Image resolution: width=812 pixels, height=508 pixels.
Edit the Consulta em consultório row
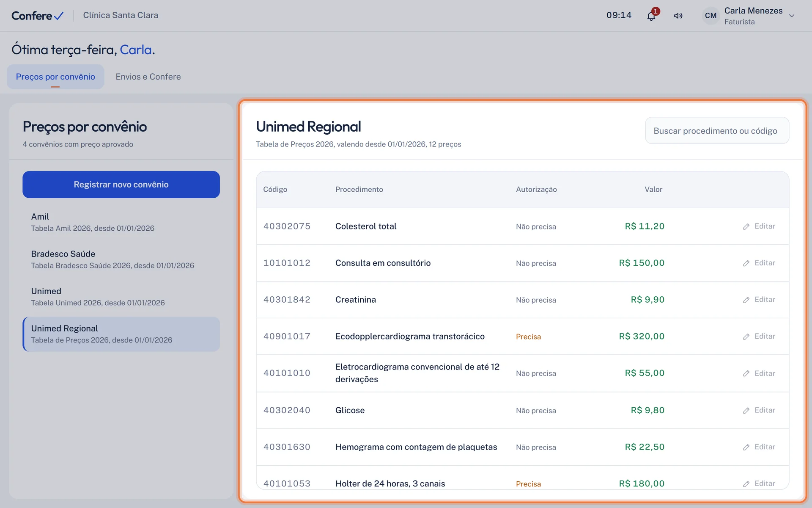click(x=759, y=263)
